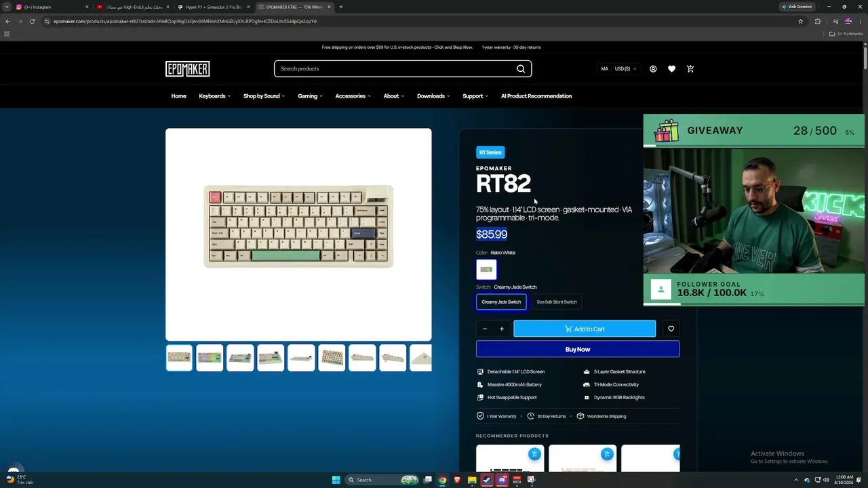Switch to the Hyper P1 + Streacube 2 Pro tab
Image resolution: width=868 pixels, height=488 pixels.
click(x=214, y=7)
